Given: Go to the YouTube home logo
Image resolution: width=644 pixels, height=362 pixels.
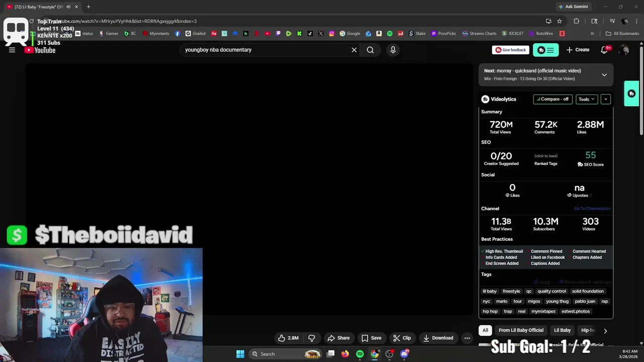Looking at the screenshot, I should point(40,50).
